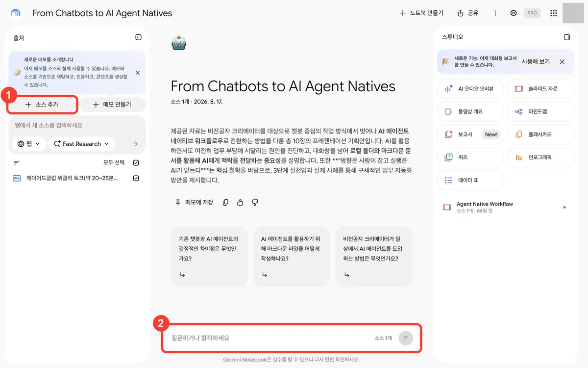Save the summary with 메모에 저장
588x368 pixels.
click(x=195, y=202)
